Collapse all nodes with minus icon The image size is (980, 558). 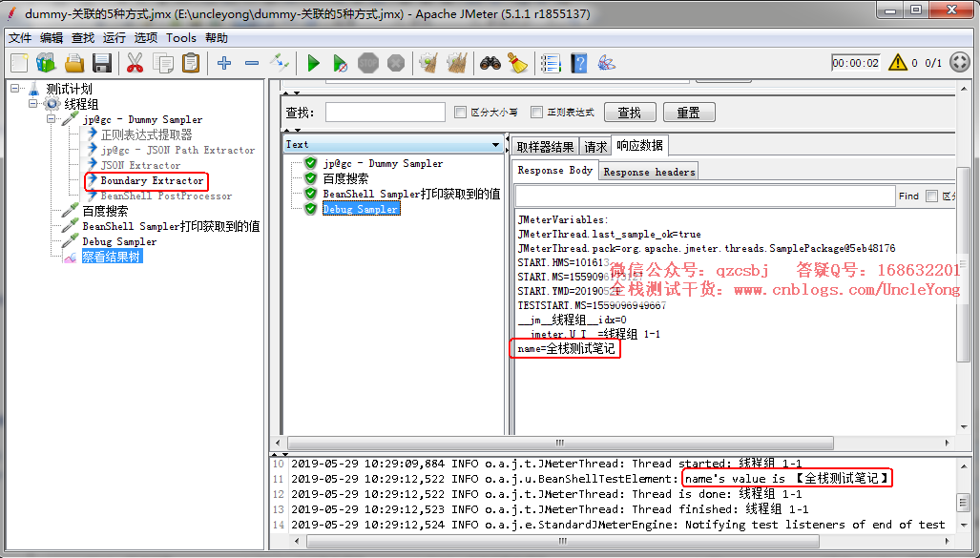point(252,63)
